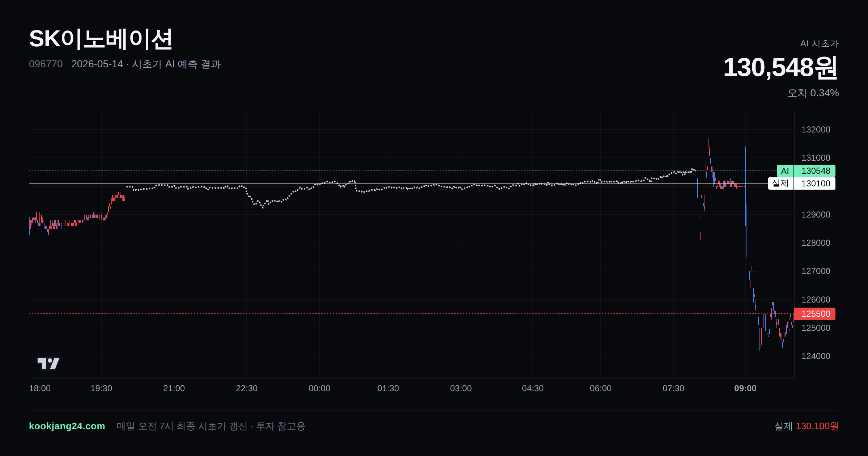This screenshot has height=456, width=868.
Task: Click the red 125500 price label
Action: [x=815, y=314]
